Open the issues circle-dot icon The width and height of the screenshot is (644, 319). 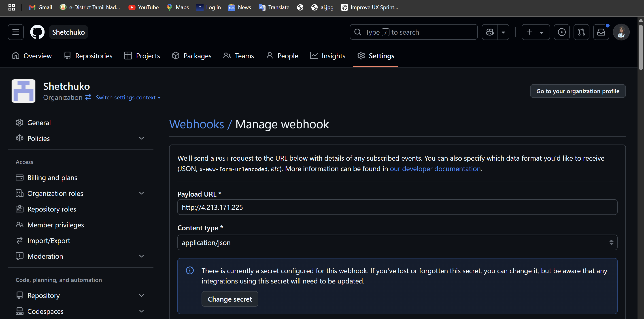(561, 32)
